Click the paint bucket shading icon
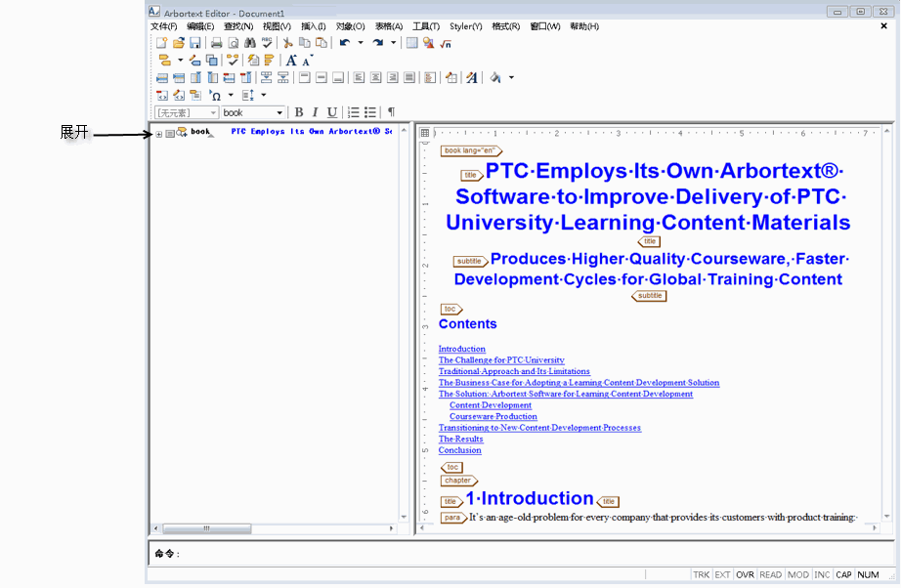901x588 pixels. [495, 77]
